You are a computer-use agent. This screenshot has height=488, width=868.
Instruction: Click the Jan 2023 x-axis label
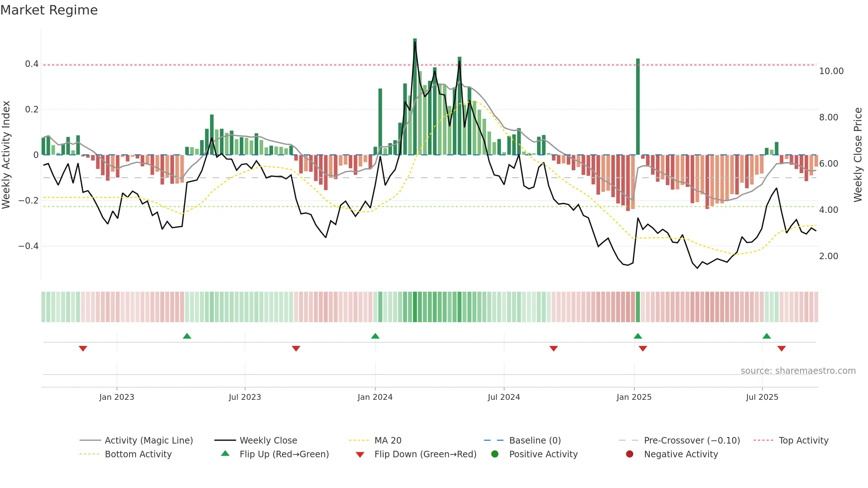coord(117,397)
